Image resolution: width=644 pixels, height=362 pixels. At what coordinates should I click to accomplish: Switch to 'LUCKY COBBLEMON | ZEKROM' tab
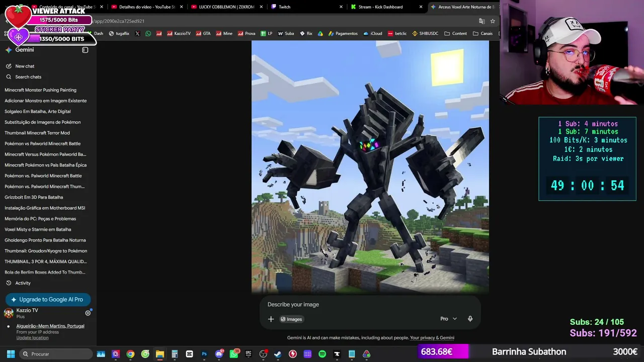pyautogui.click(x=226, y=7)
